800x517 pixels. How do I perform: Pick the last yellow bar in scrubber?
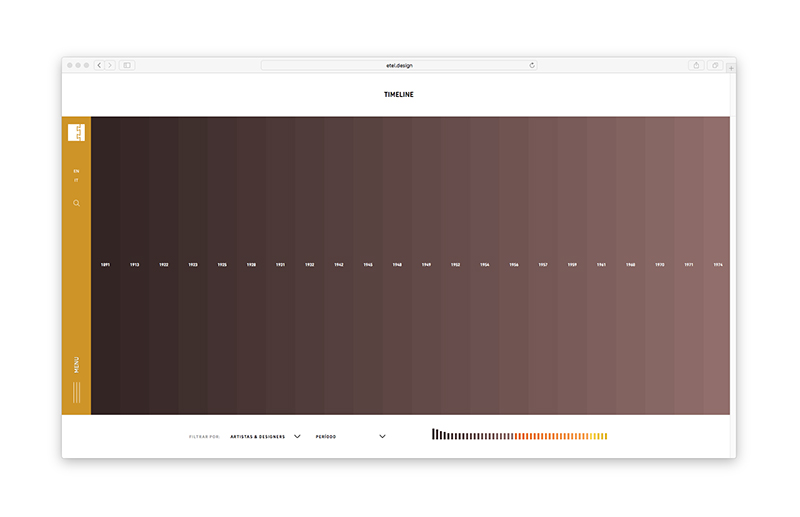pos(606,436)
